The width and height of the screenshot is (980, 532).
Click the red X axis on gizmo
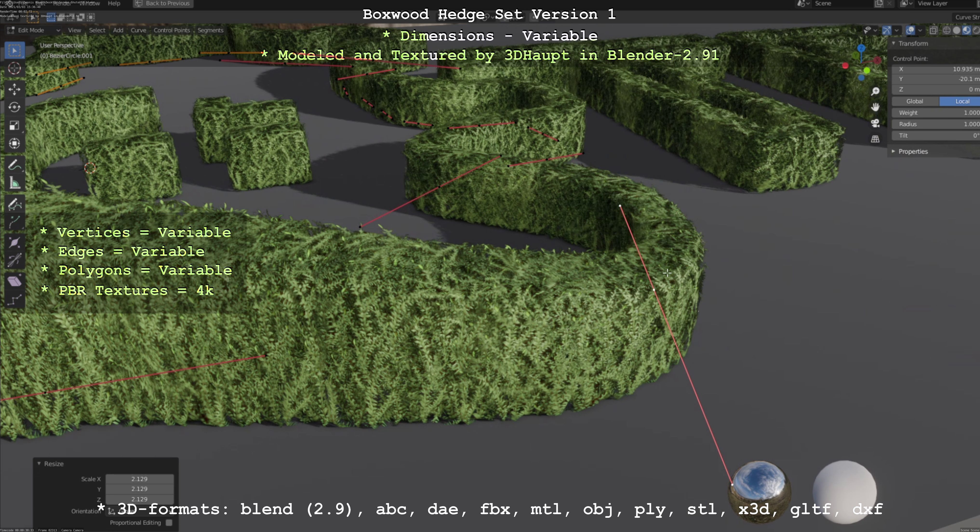[877, 60]
